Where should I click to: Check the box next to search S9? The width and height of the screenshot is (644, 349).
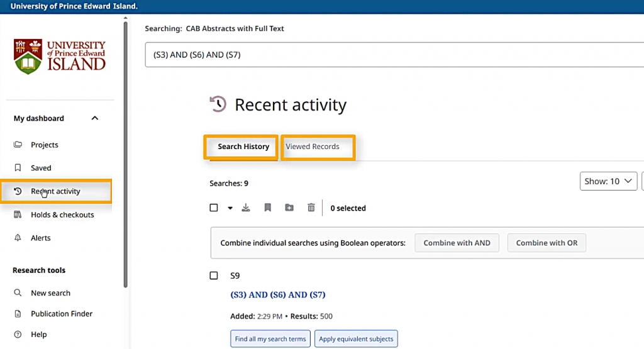click(x=214, y=275)
